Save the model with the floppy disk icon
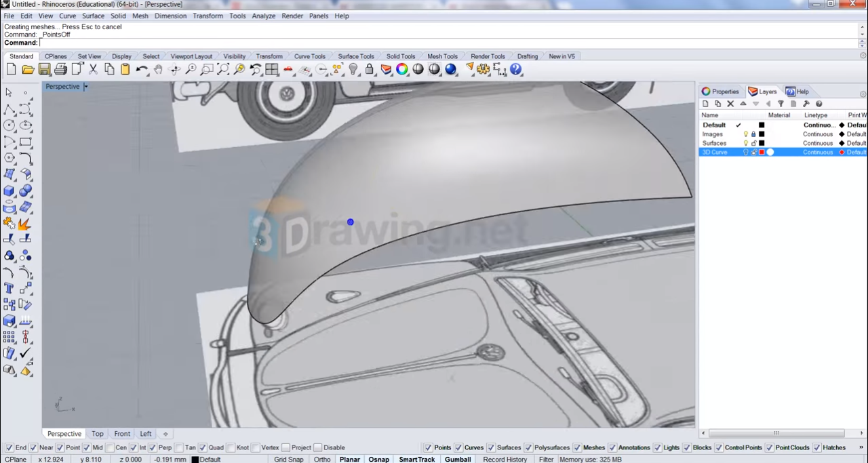Screen dimensions: 868x463 (44, 69)
